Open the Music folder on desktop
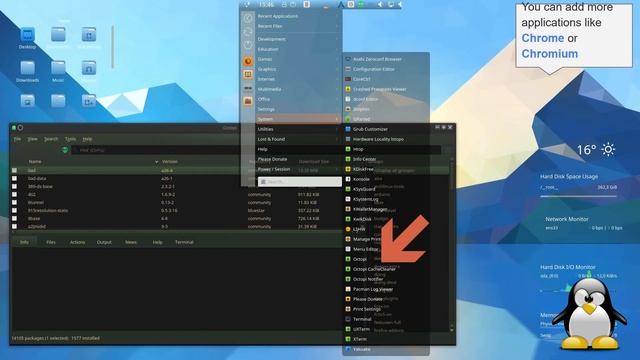Image resolution: width=640 pixels, height=360 pixels. pyautogui.click(x=58, y=71)
